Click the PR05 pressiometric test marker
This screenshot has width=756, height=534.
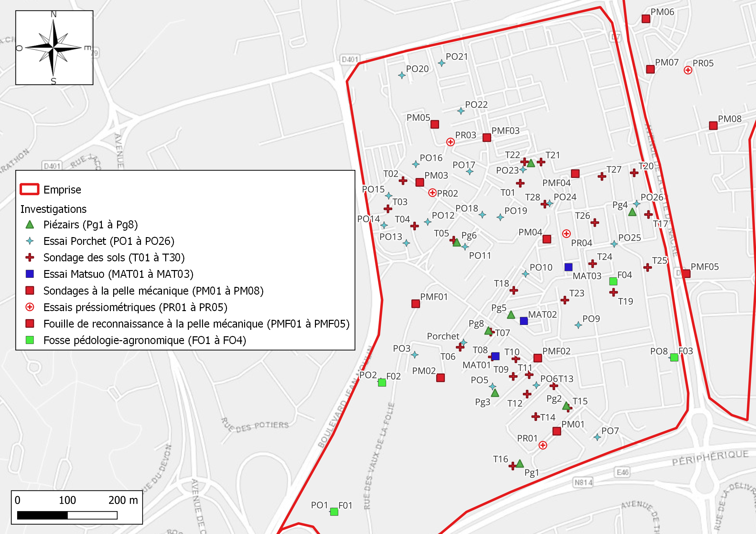click(687, 70)
